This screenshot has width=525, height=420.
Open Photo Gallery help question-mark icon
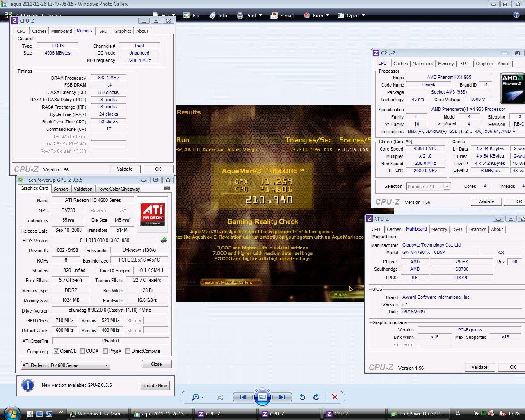[x=516, y=15]
